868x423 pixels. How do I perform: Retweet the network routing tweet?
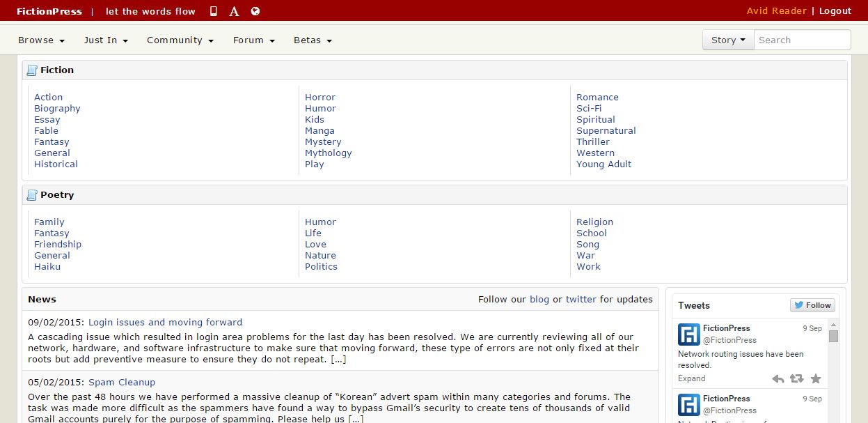pyautogui.click(x=796, y=378)
